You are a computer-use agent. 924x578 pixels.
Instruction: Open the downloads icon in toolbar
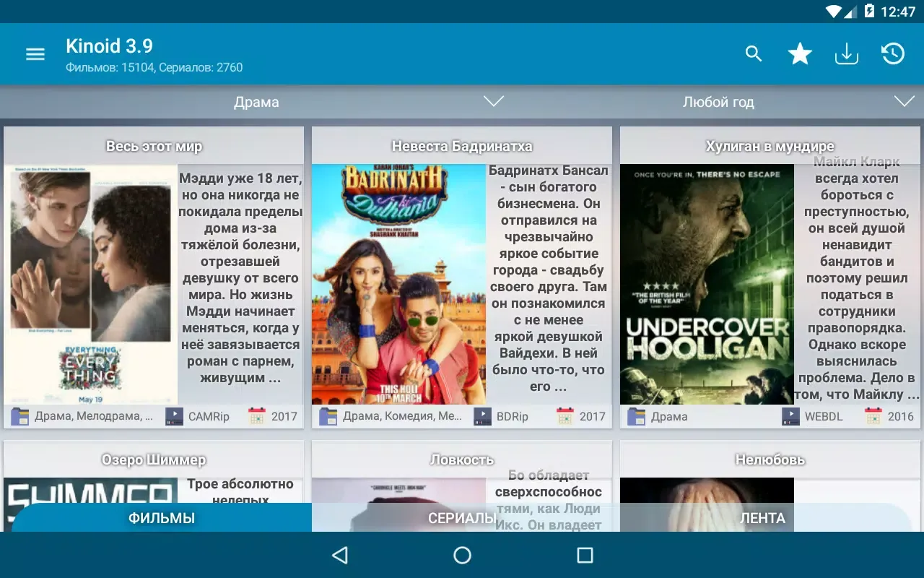846,54
